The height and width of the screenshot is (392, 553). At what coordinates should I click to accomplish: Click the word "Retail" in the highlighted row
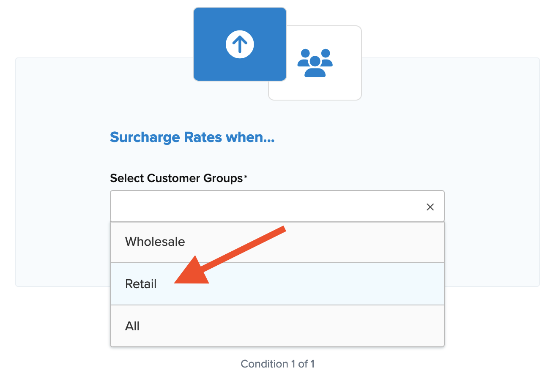coord(141,284)
